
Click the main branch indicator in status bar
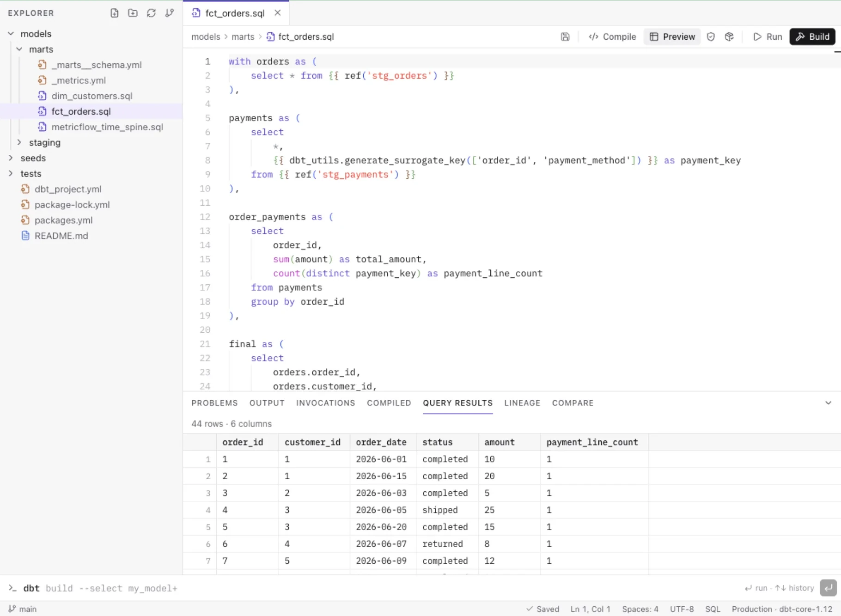point(22,609)
